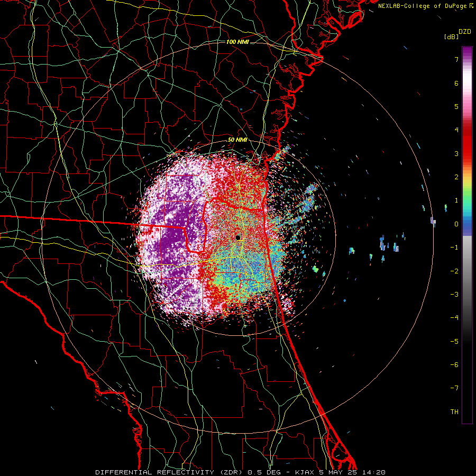Image resolution: width=476 pixels, height=476 pixels.
Task: Click the 50 NMI range ring label
Action: [237, 140]
